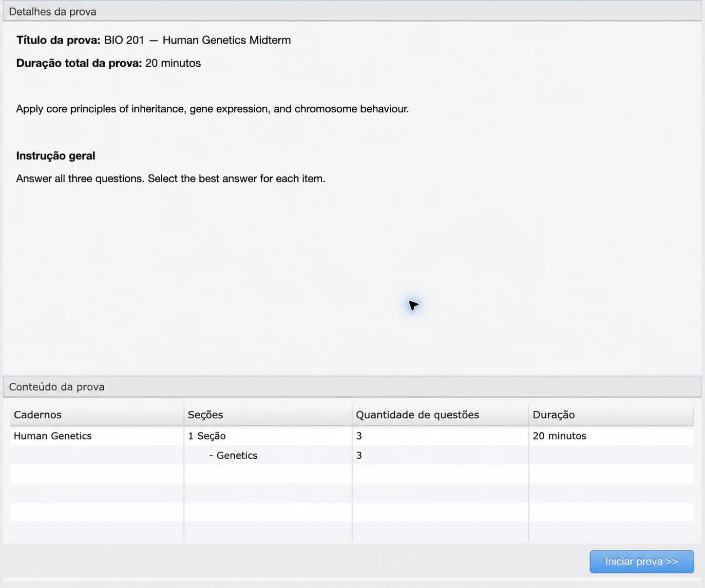Select the Human Genetics table cell

pyautogui.click(x=97, y=436)
